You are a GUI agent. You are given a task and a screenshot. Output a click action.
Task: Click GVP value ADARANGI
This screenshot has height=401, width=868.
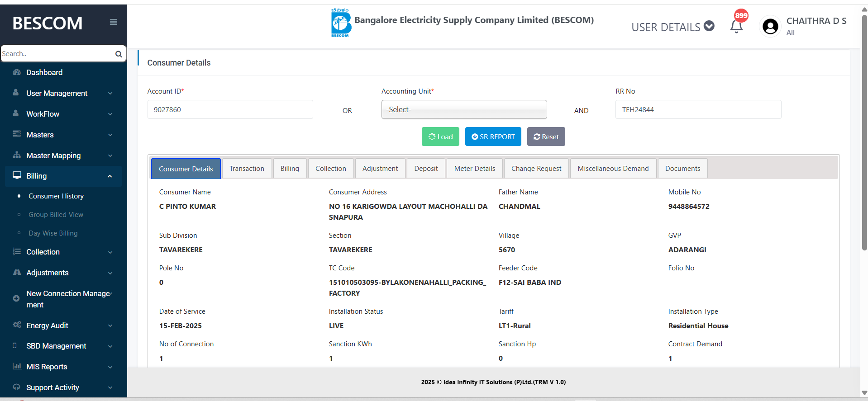[687, 250]
